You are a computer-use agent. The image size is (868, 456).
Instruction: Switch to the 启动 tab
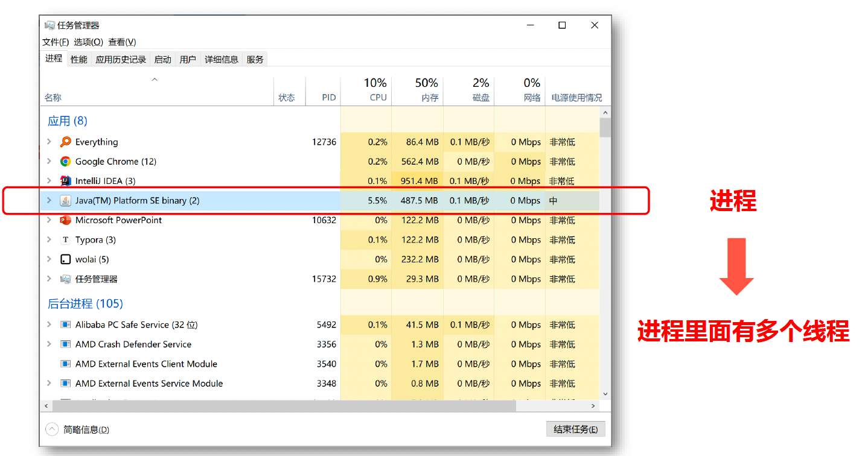[163, 59]
